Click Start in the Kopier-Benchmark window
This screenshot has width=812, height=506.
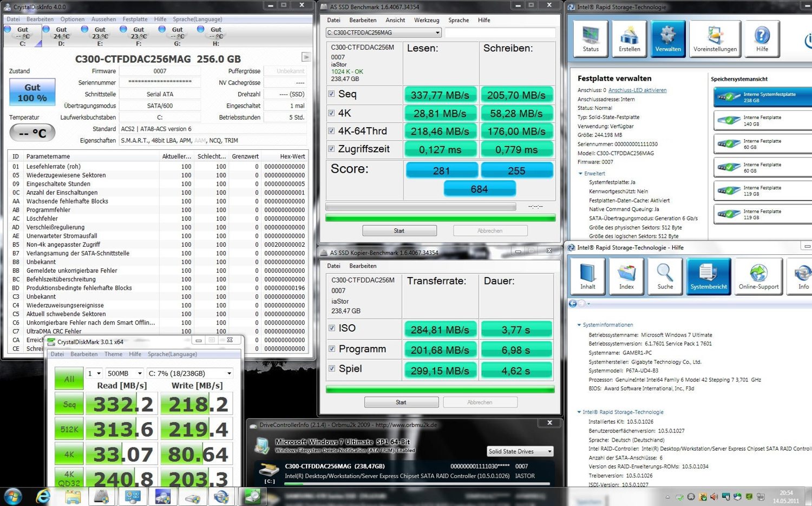(401, 402)
